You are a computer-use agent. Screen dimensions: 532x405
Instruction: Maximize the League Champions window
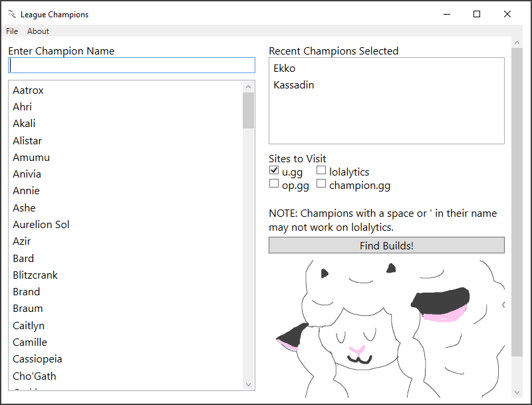pos(477,14)
